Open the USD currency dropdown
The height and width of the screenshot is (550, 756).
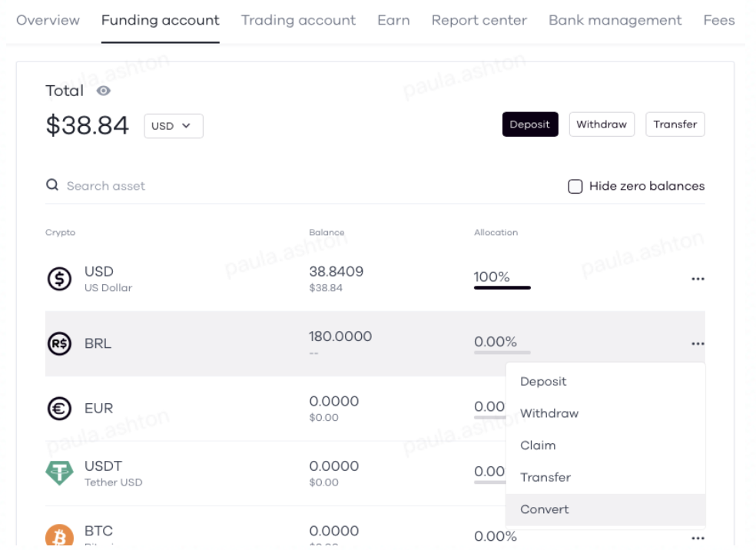tap(173, 126)
